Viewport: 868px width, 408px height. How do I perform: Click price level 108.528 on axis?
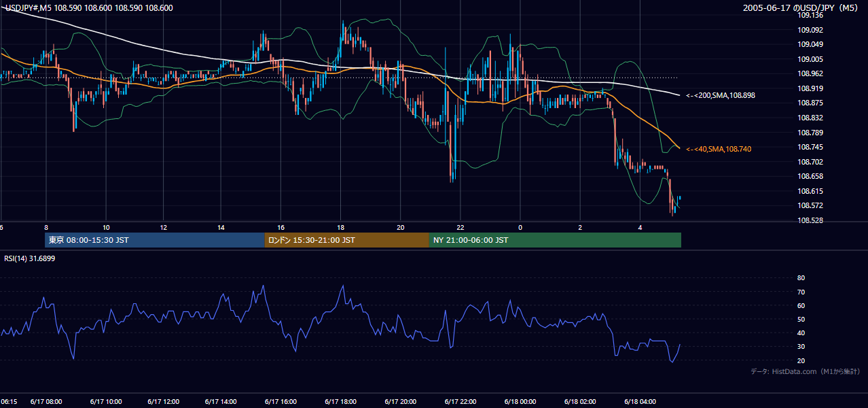click(810, 220)
